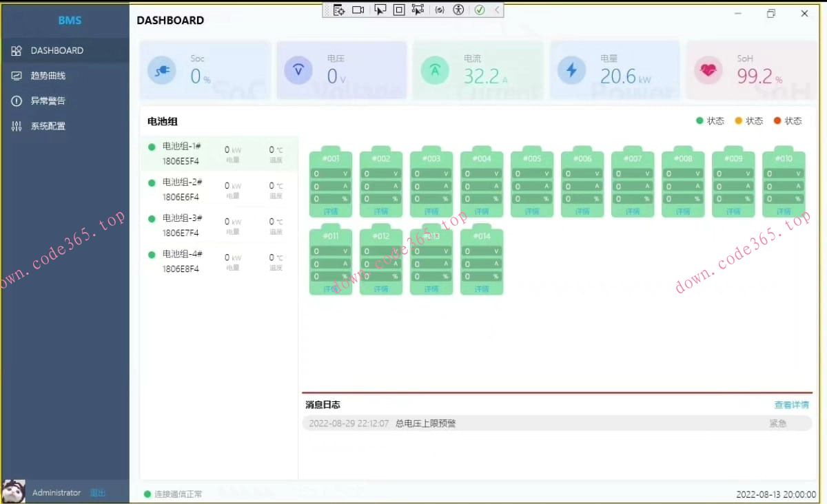
Task: Click the current ammeter icon
Action: coord(435,70)
